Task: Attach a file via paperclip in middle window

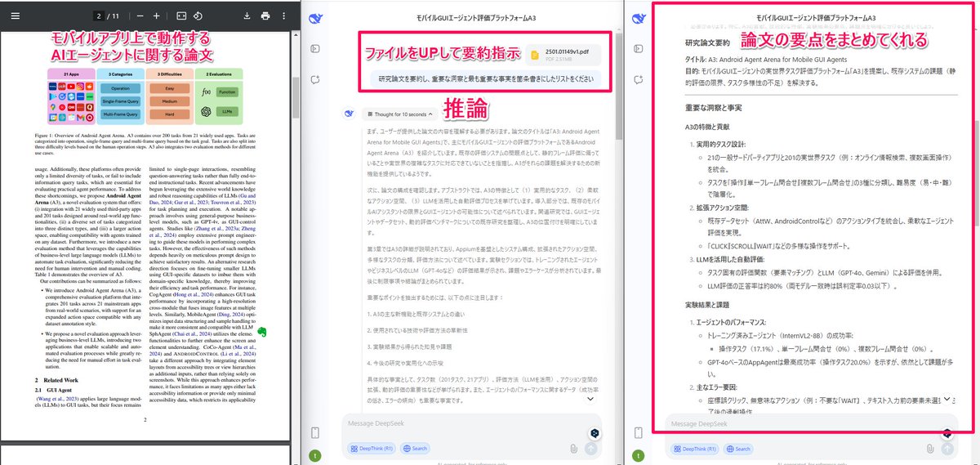Action: [574, 448]
